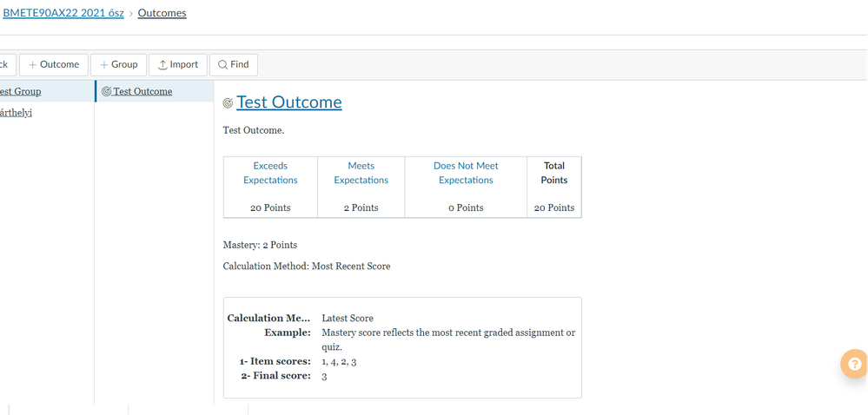Viewport: 868px width, 415px height.
Task: Select Test Group in left panel
Action: (21, 91)
